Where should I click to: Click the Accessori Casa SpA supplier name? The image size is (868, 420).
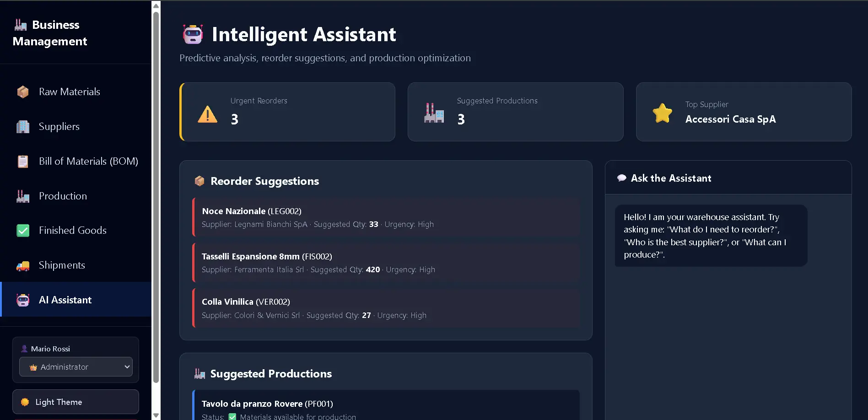[731, 119]
